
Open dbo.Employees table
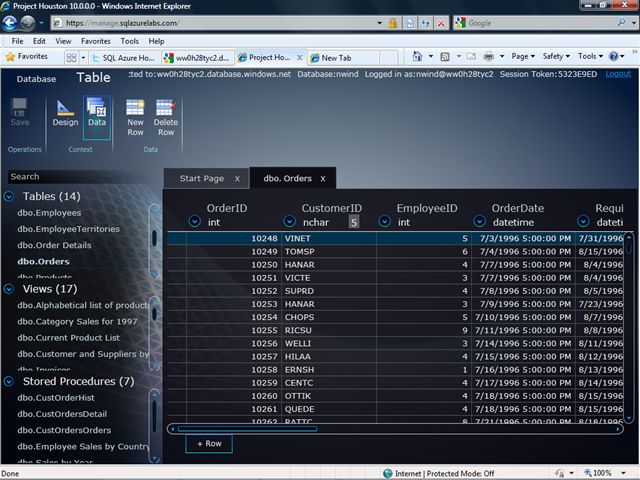coord(49,213)
